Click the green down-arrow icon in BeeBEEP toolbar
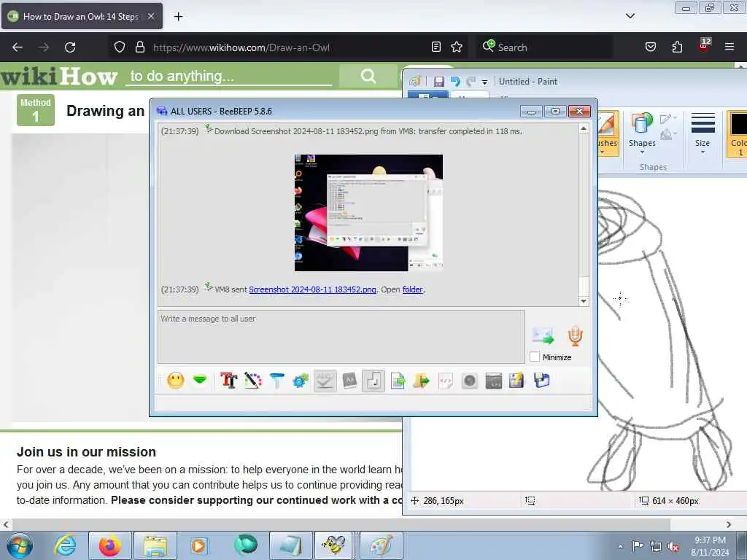Image resolution: width=747 pixels, height=560 pixels. point(200,380)
